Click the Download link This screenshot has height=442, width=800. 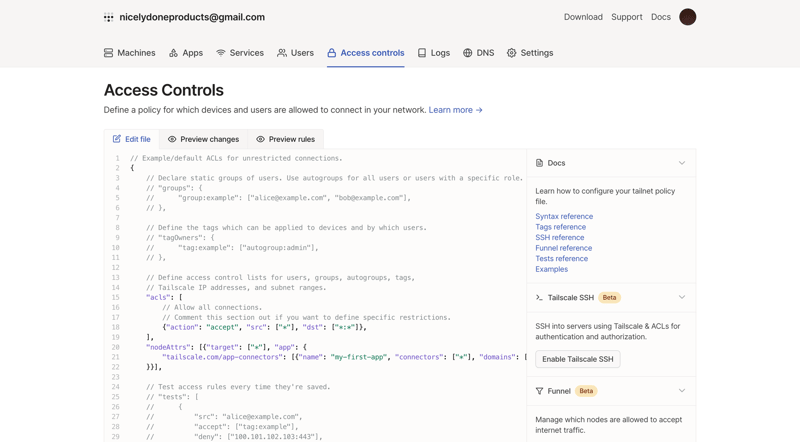coord(583,17)
